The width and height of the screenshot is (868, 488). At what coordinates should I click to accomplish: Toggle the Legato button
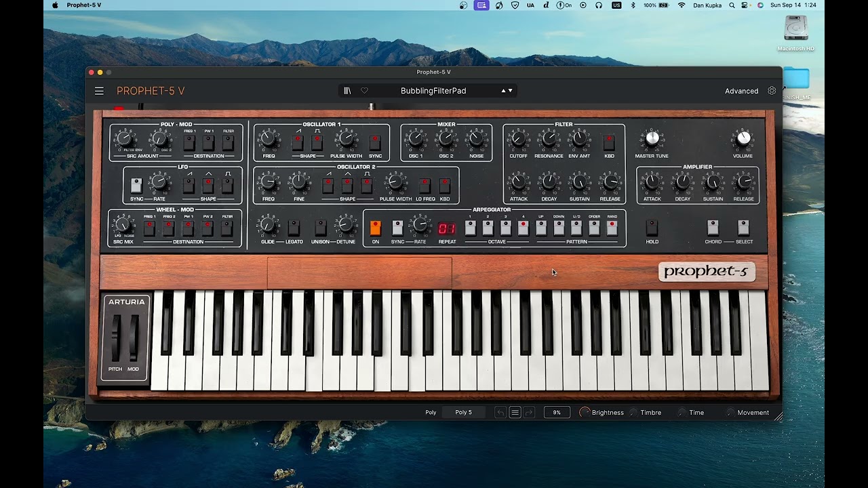point(294,228)
